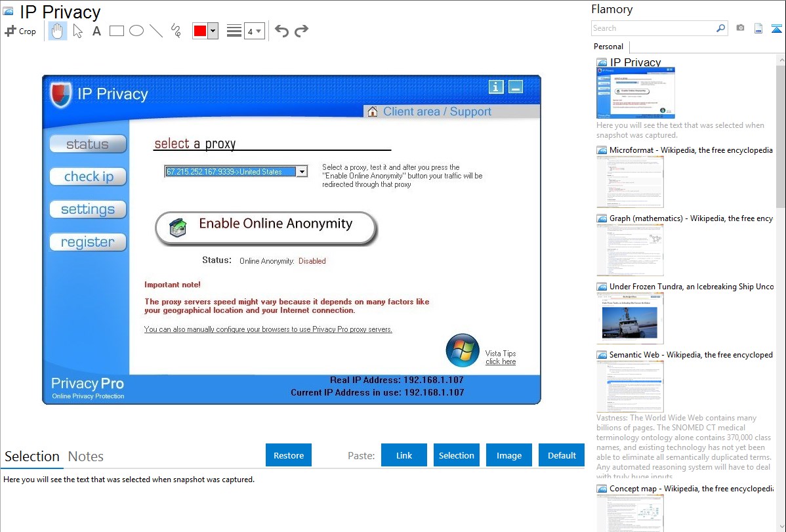Image resolution: width=786 pixels, height=532 pixels.
Task: Undo the last annotation
Action: (x=281, y=31)
